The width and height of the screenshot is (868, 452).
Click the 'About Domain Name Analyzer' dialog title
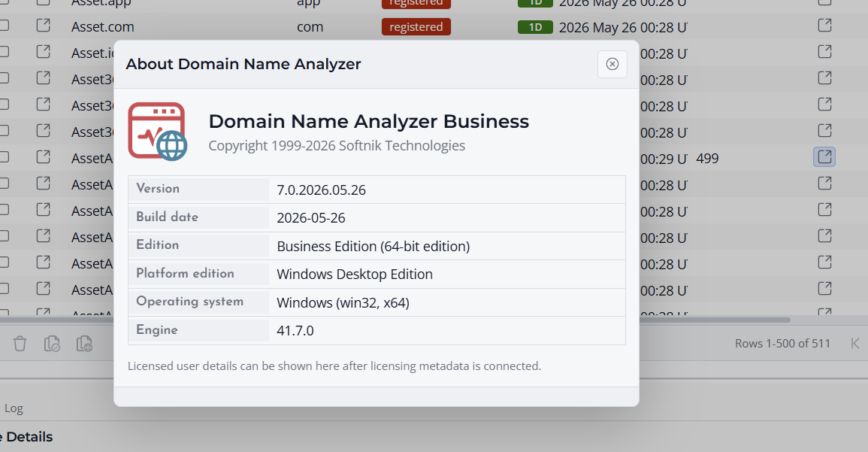tap(243, 64)
